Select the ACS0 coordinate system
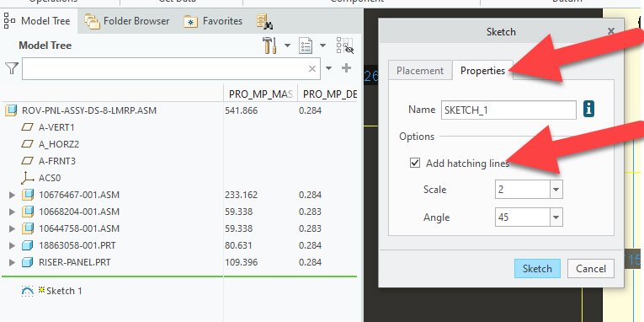This screenshot has height=322, width=644. (50, 178)
